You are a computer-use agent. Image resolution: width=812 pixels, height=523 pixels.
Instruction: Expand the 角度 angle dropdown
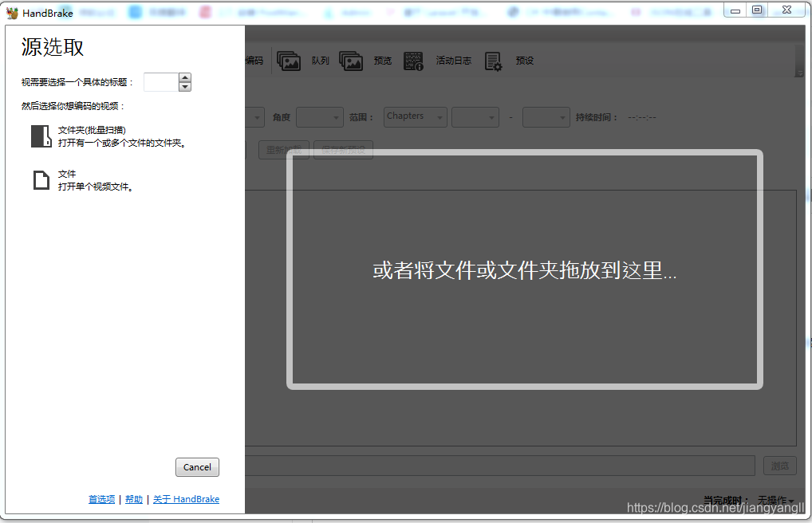(320, 117)
